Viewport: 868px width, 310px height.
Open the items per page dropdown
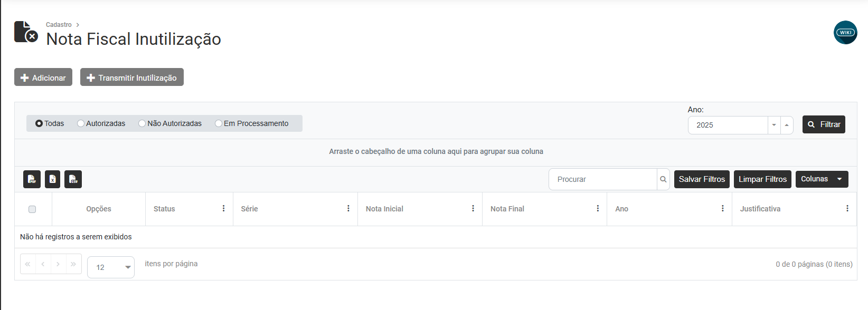click(x=127, y=267)
